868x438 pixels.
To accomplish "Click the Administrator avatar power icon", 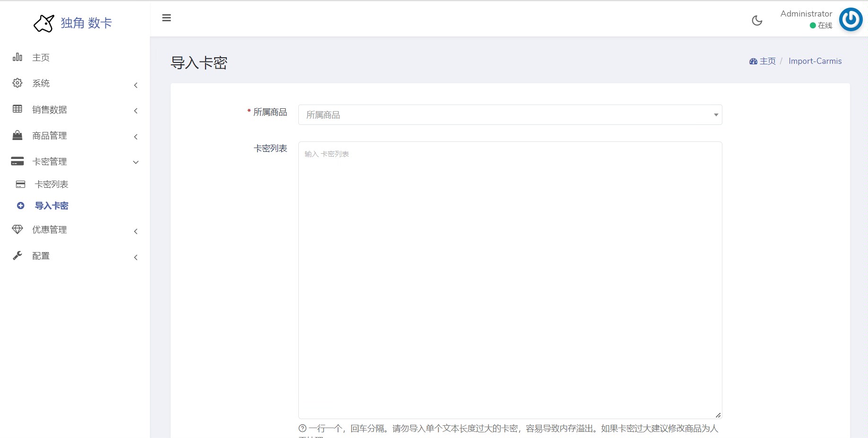I will [850, 19].
